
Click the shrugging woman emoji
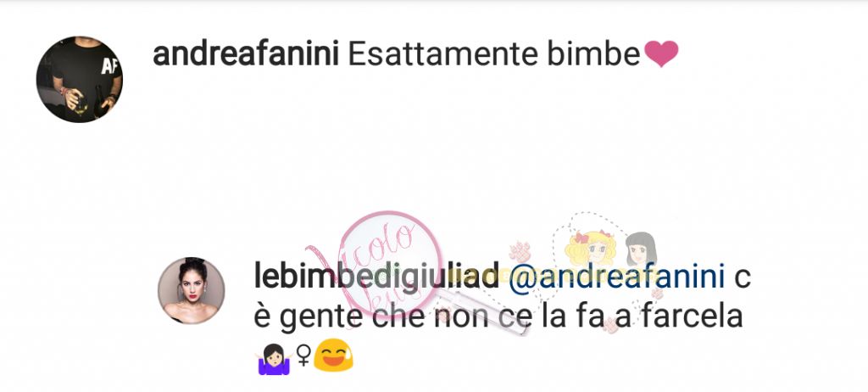click(274, 359)
